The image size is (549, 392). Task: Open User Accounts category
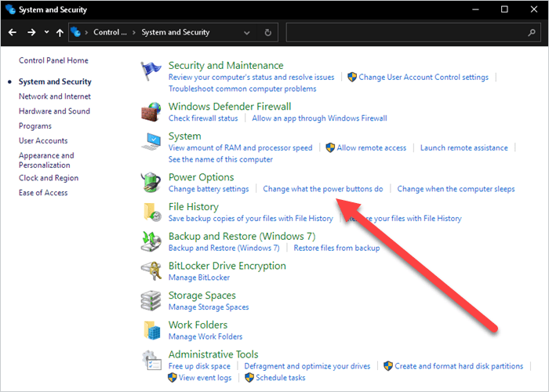point(43,140)
